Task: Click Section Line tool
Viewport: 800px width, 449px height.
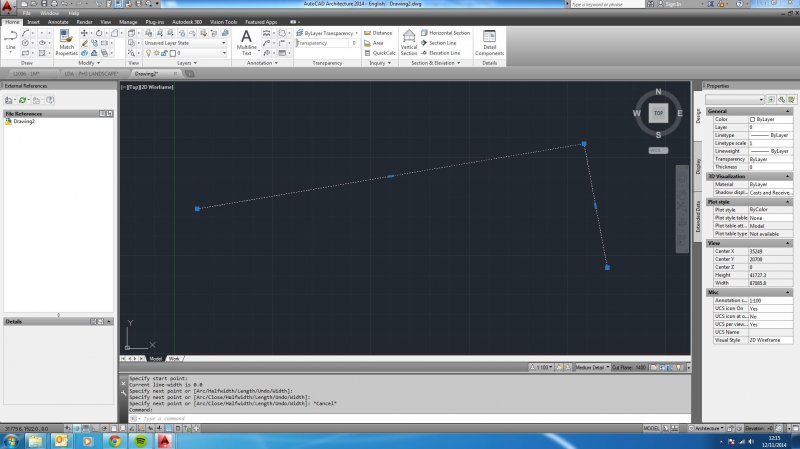Action: pos(438,43)
